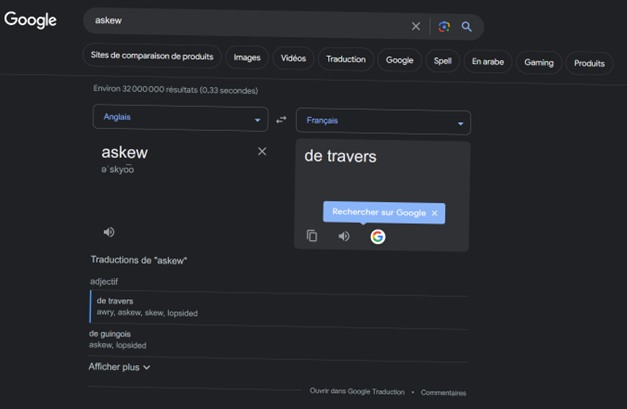This screenshot has width=627, height=409.
Task: Open Google Lens image search
Action: click(444, 27)
